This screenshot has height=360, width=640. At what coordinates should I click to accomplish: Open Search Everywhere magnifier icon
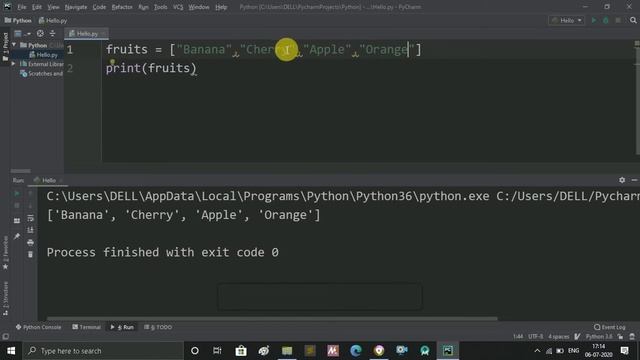tap(633, 20)
